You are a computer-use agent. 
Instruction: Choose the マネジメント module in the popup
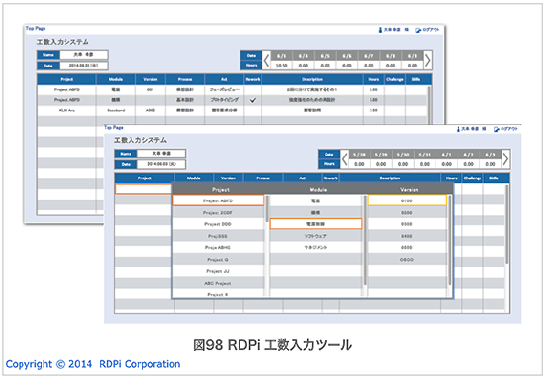(x=316, y=248)
